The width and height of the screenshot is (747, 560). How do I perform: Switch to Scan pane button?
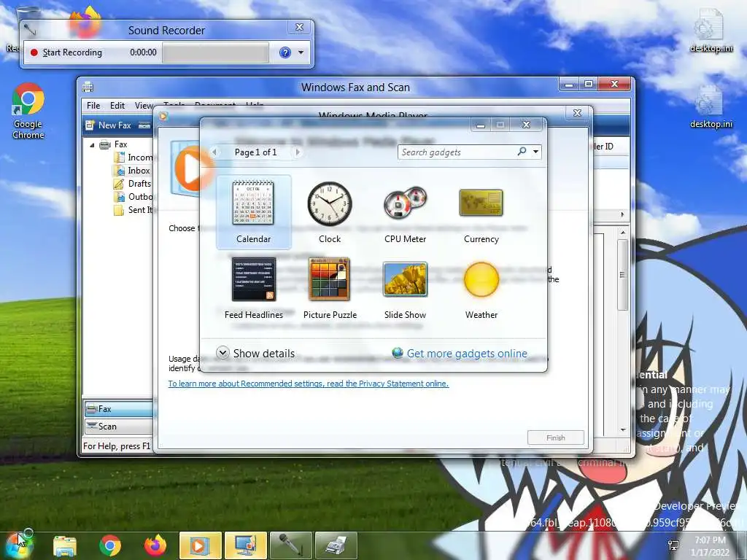pyautogui.click(x=119, y=426)
